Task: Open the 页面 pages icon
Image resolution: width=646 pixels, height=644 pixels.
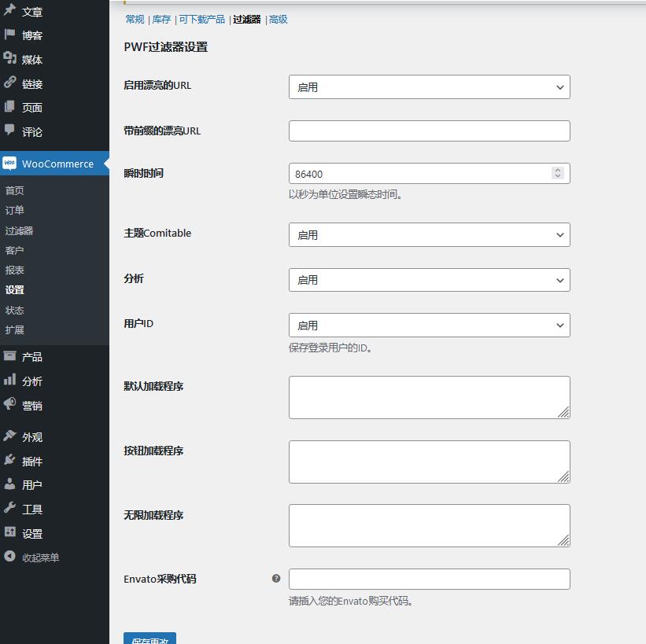Action: (9, 107)
